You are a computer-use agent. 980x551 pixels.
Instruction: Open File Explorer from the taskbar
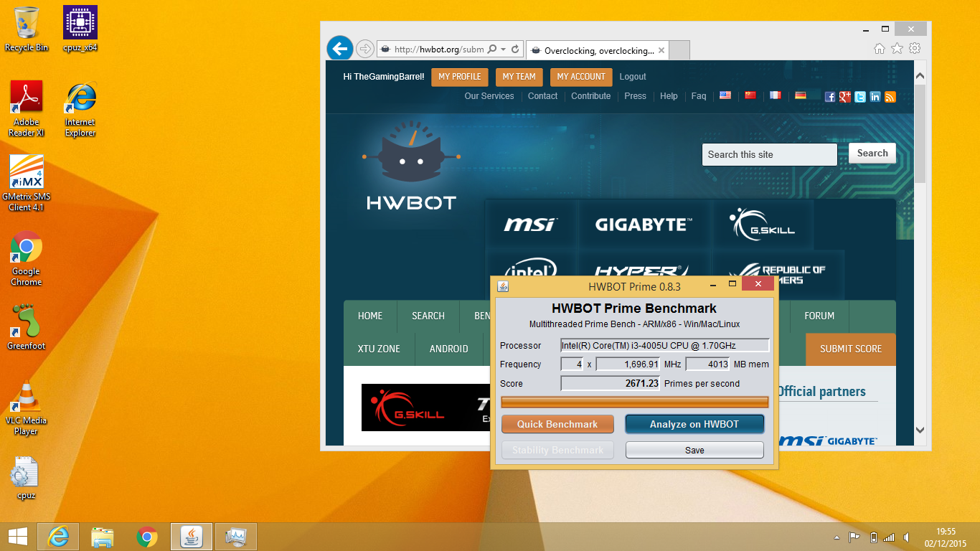103,537
